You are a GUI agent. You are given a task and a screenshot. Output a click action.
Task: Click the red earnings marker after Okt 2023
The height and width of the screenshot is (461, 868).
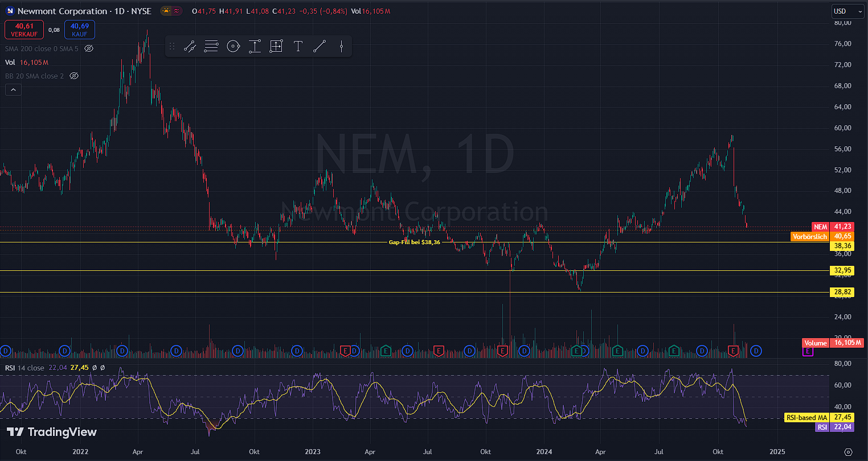[502, 350]
